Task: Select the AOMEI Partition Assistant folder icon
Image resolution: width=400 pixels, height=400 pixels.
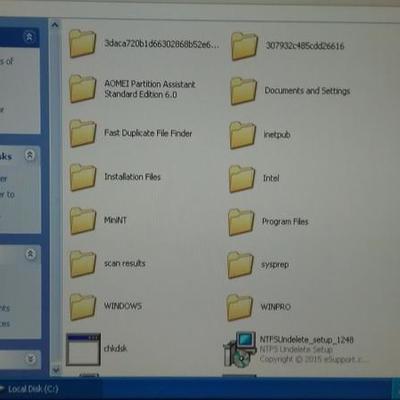Action: (x=82, y=88)
